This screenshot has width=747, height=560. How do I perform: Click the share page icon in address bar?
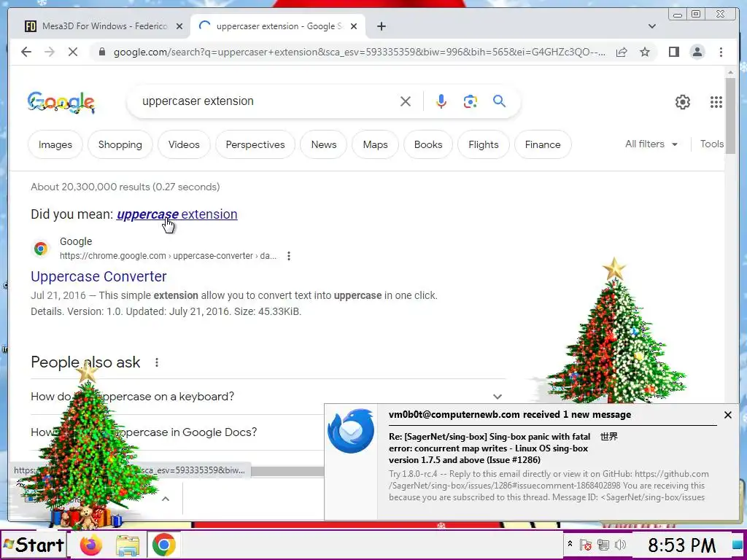[622, 52]
